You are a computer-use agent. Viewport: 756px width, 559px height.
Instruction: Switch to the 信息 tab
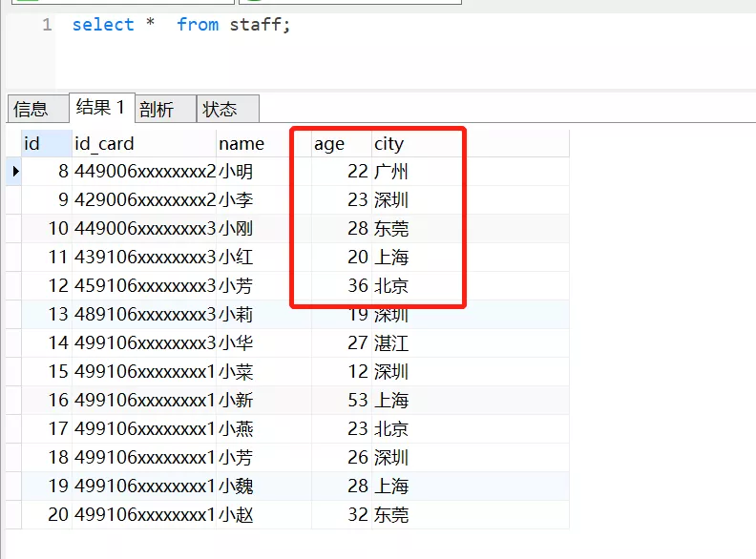tap(38, 109)
